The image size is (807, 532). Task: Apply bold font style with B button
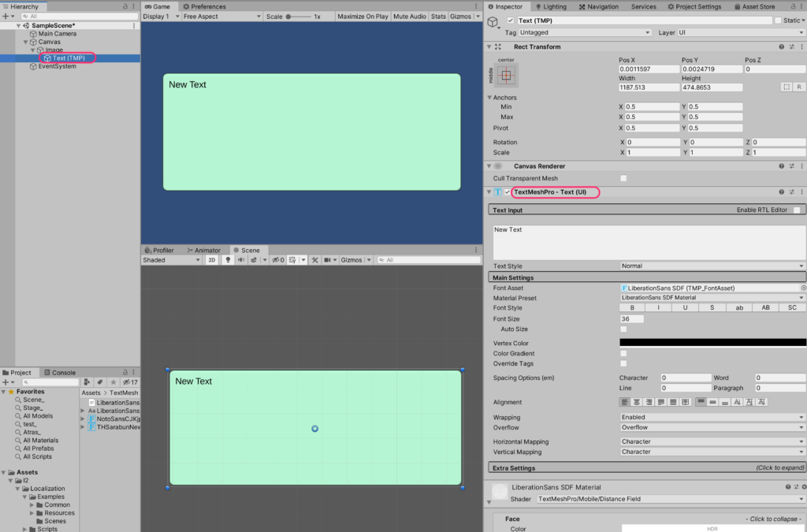[x=632, y=308]
